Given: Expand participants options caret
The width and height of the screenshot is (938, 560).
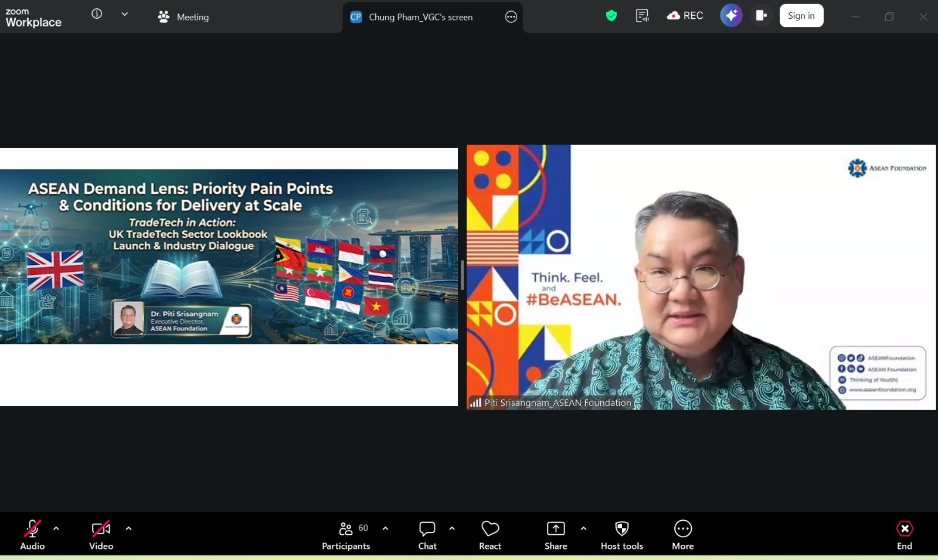Looking at the screenshot, I should tap(385, 528).
